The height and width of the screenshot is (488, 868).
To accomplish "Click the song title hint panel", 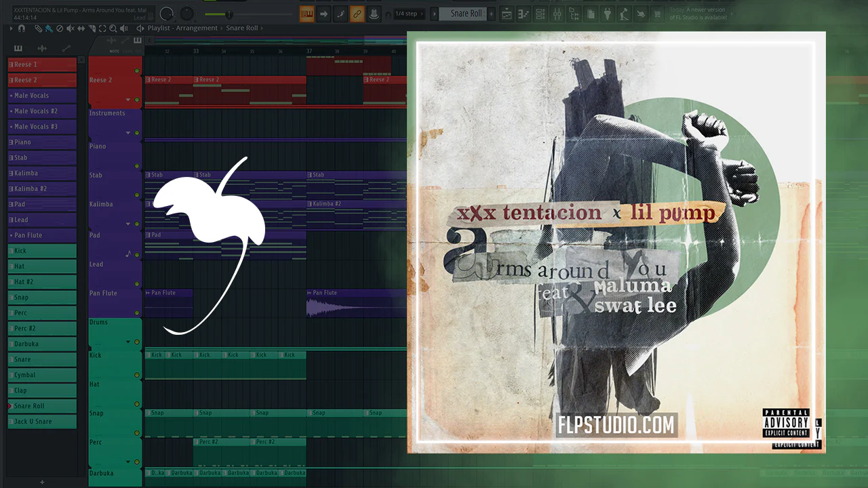I will click(83, 14).
